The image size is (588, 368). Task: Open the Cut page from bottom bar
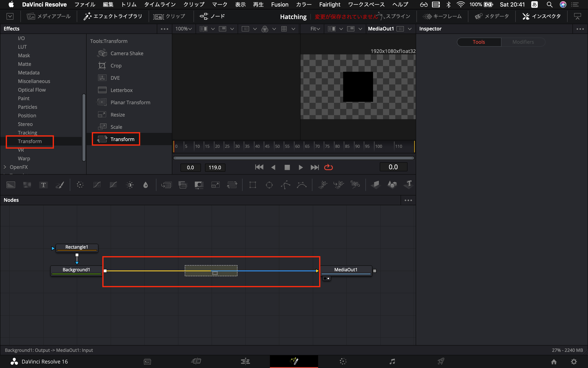(196, 361)
